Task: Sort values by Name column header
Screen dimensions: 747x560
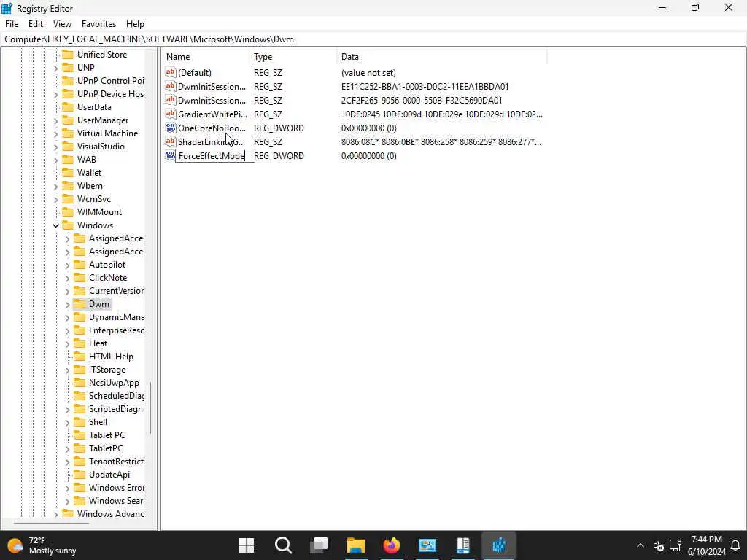Action: click(x=206, y=57)
